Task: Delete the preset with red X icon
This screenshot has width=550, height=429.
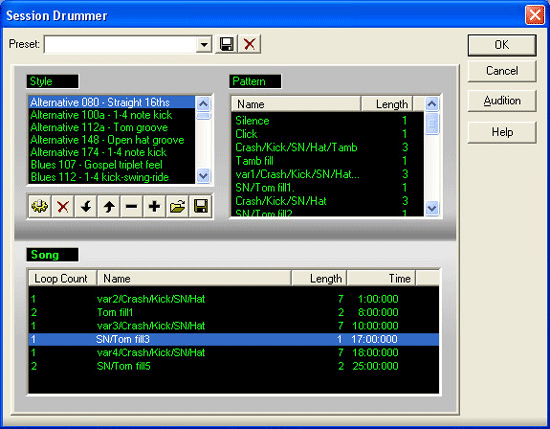Action: 249,44
